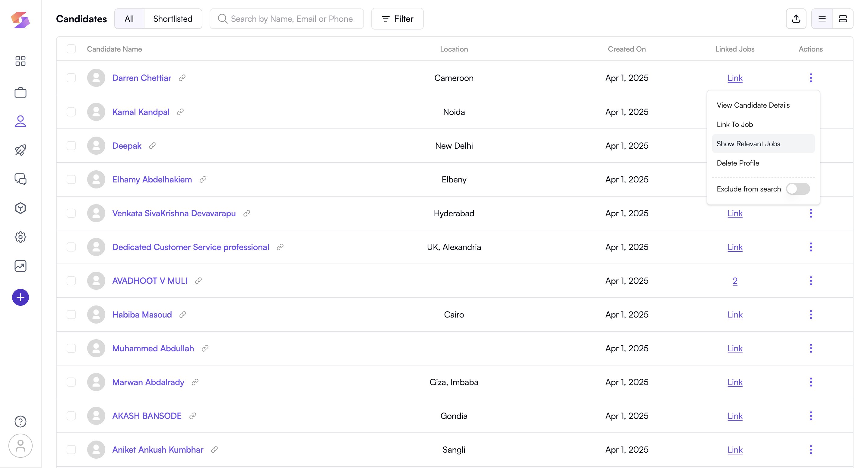Open the cube package icon in sidebar

point(20,208)
